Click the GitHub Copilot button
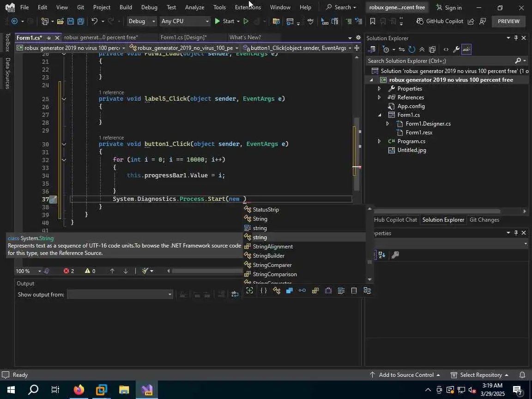Screen dimensions: 532x399 (x=440, y=21)
